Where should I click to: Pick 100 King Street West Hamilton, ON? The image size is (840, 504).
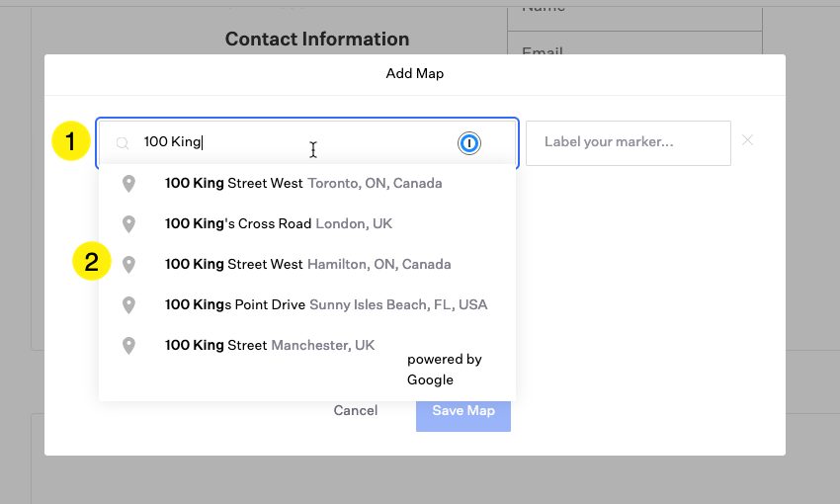pos(307,265)
